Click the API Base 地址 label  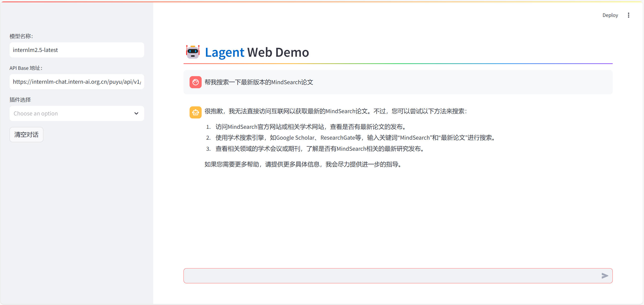26,68
